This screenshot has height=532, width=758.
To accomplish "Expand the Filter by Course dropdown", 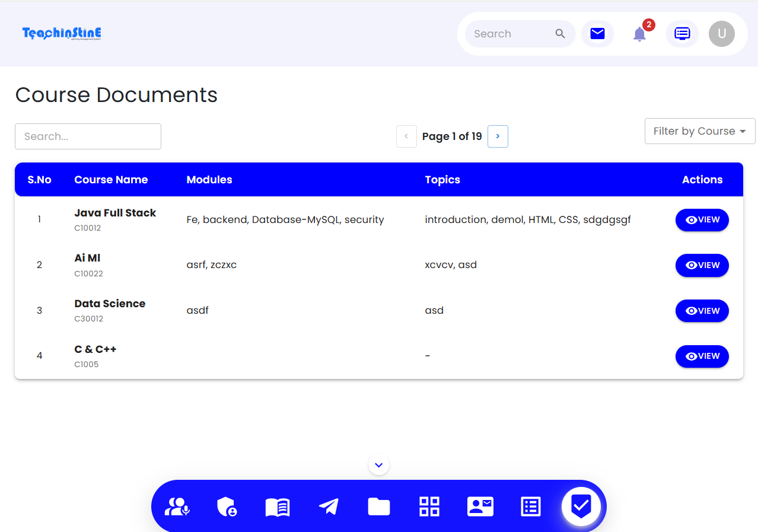I will point(699,131).
